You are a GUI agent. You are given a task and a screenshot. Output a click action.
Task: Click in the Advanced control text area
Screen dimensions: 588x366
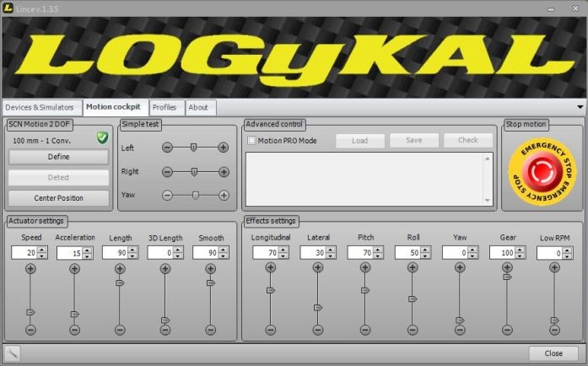click(365, 179)
